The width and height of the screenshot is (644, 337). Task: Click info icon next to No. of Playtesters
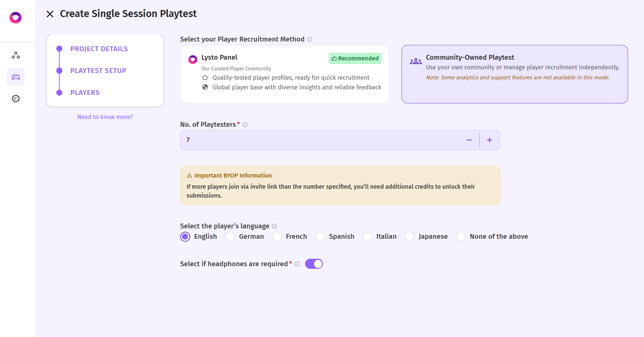tap(245, 125)
